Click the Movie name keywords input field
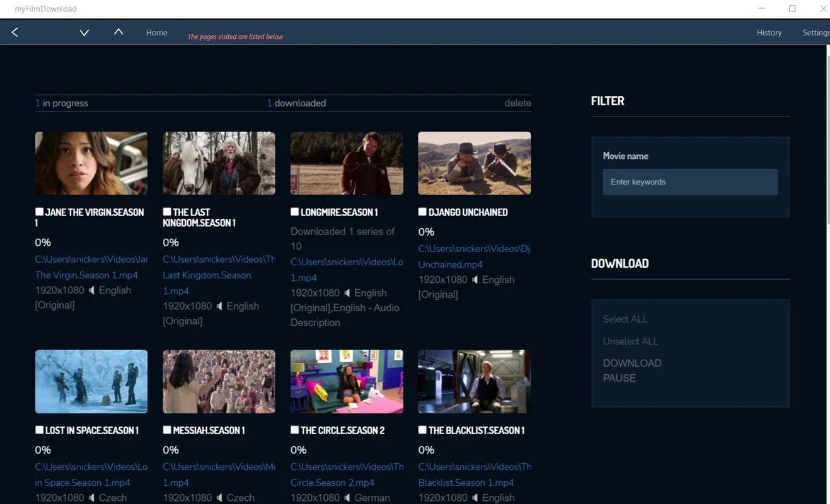The height and width of the screenshot is (504, 830). (690, 182)
